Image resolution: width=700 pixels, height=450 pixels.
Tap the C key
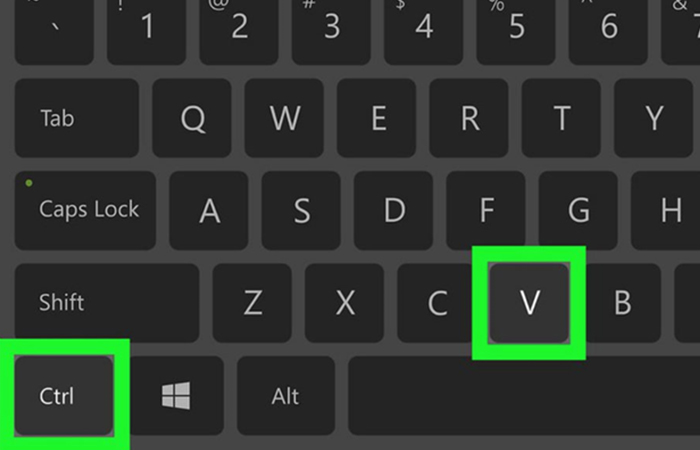438,303
